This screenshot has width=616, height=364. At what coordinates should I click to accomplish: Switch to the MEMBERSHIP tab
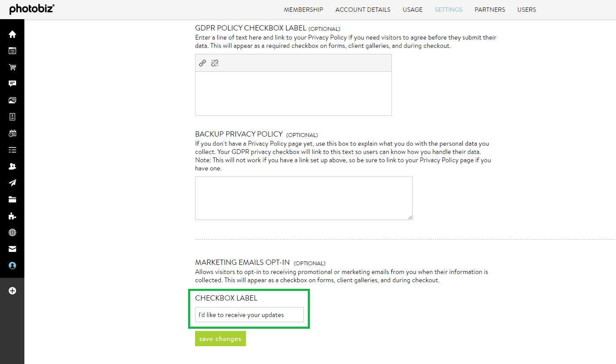(303, 9)
